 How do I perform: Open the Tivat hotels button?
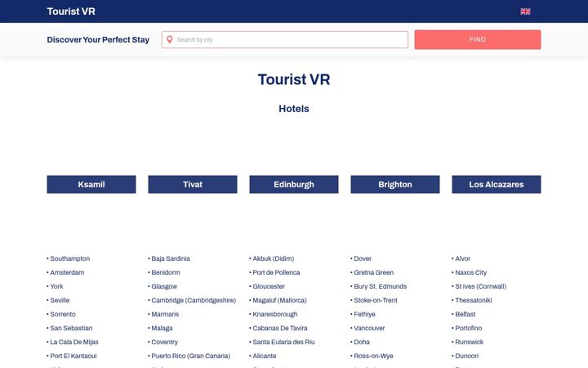[193, 184]
